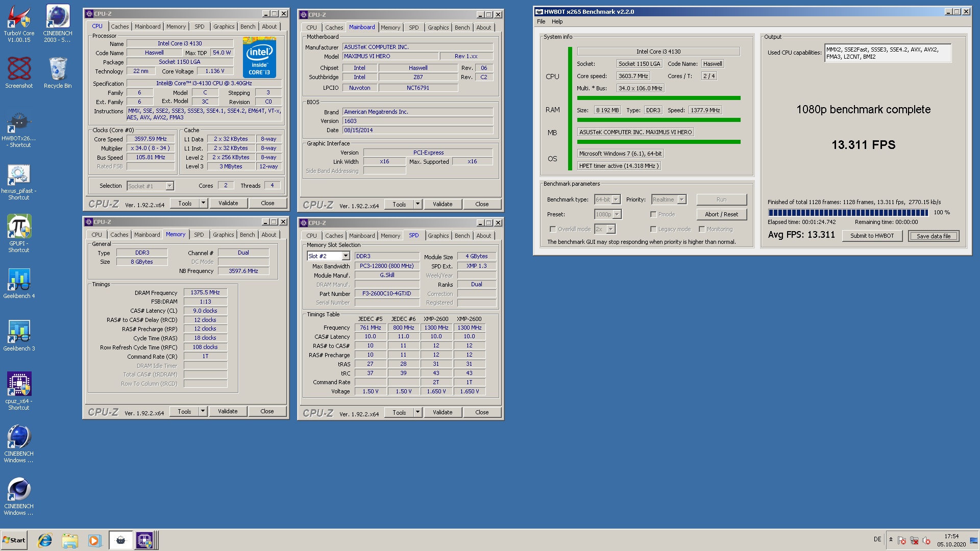This screenshot has width=980, height=551.
Task: Click the DRAM Frequency value 1375.5 MHz
Action: (205, 292)
